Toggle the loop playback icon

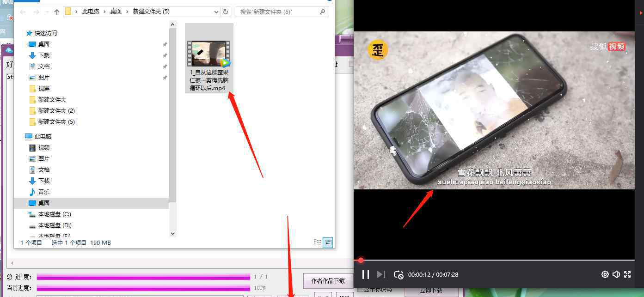tap(399, 274)
